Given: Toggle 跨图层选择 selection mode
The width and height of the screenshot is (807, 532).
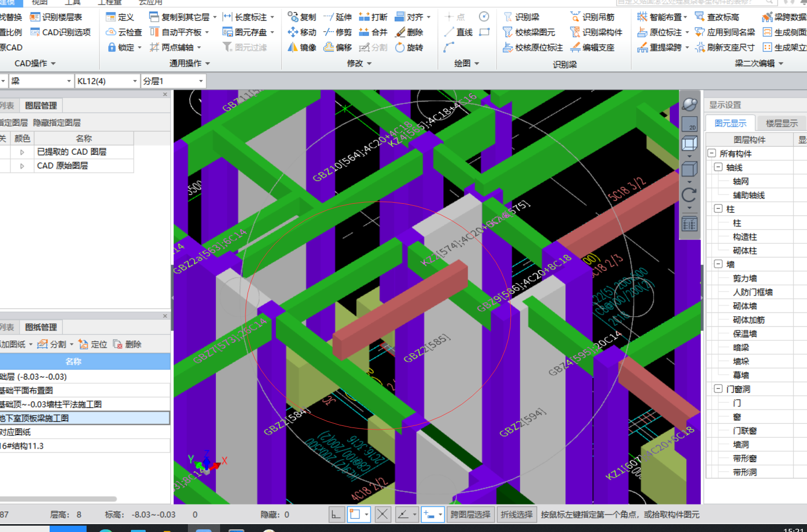Looking at the screenshot, I should pos(470,515).
